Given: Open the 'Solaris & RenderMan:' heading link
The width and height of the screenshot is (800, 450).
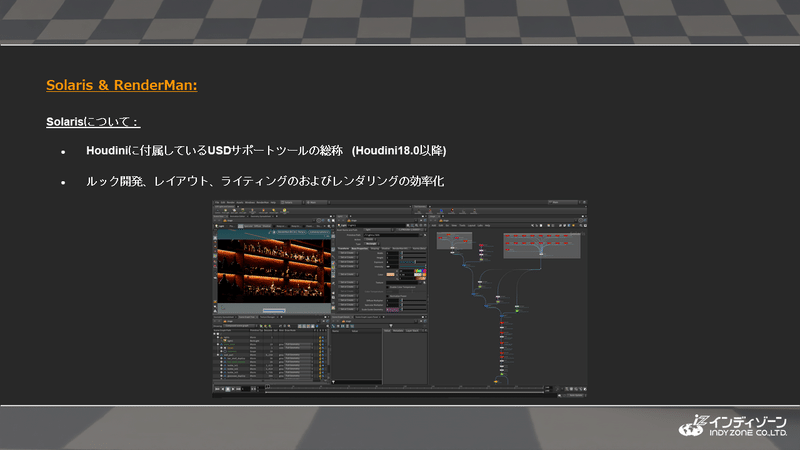Looking at the screenshot, I should [121, 85].
